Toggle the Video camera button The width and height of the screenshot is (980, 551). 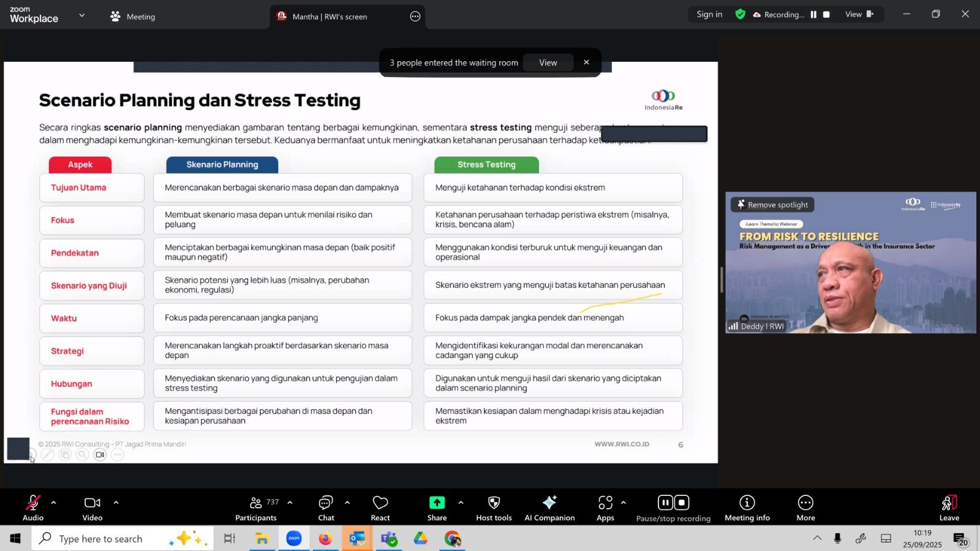click(x=92, y=508)
